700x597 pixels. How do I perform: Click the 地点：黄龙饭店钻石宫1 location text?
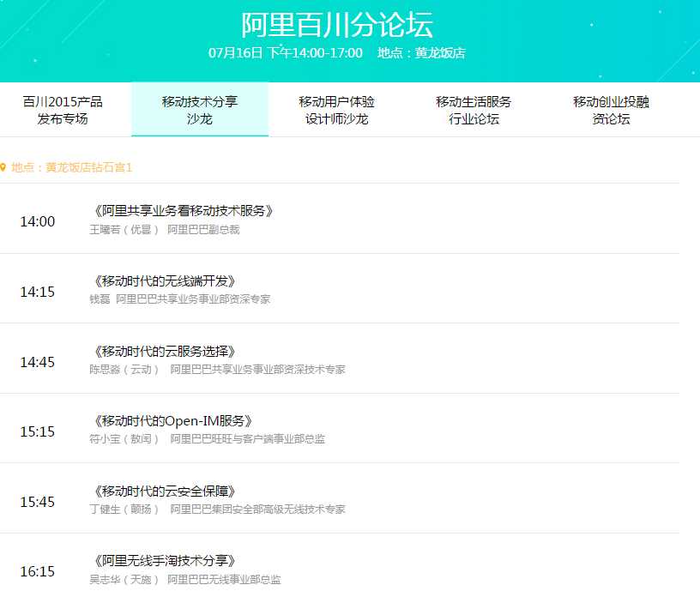(x=71, y=167)
